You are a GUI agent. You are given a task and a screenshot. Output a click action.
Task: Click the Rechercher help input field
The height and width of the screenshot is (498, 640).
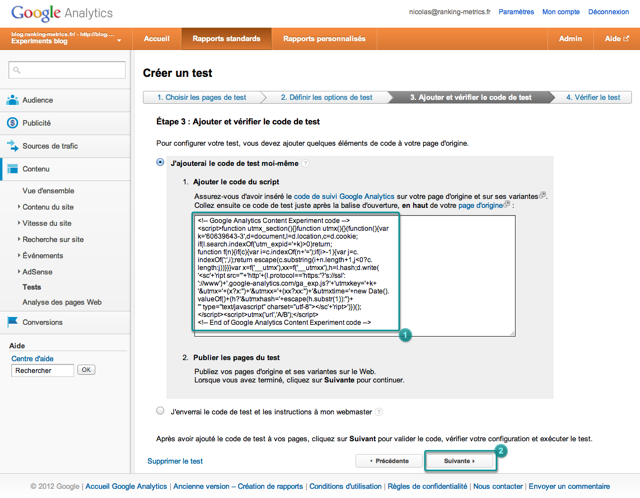[42, 370]
